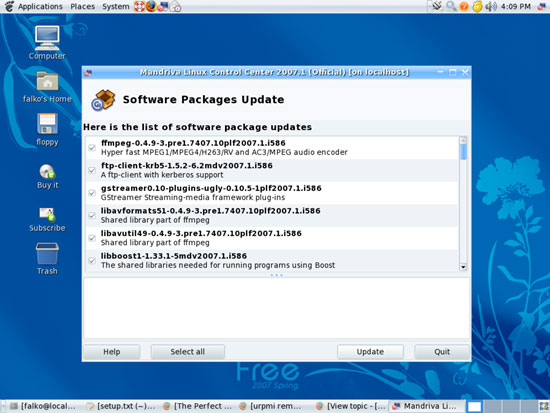The width and height of the screenshot is (550, 413).
Task: Select the gstreamer0.10-plugins-ugly package name
Action: pos(211,188)
